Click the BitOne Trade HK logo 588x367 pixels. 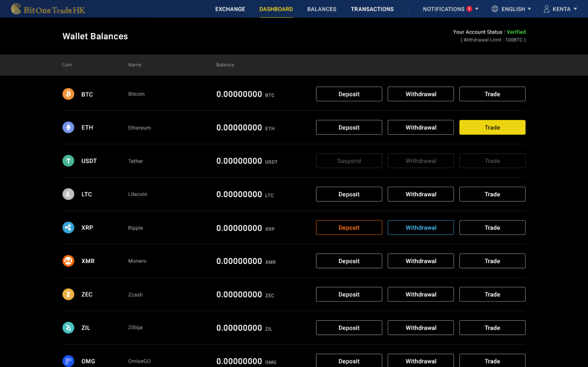tap(48, 9)
